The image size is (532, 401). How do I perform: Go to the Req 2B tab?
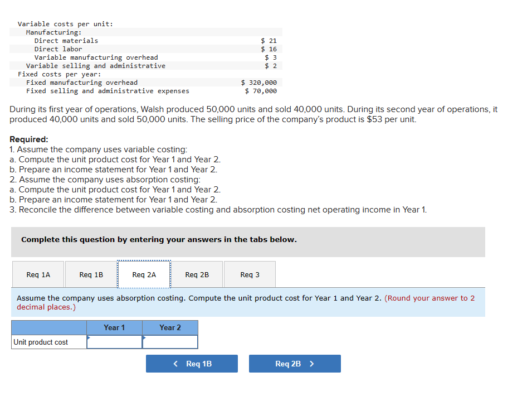[x=197, y=274]
